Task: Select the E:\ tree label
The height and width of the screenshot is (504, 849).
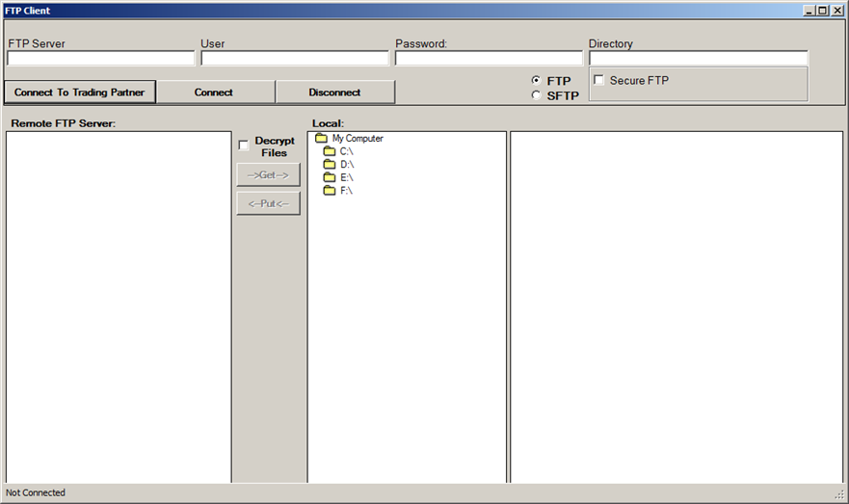Action: tap(347, 177)
